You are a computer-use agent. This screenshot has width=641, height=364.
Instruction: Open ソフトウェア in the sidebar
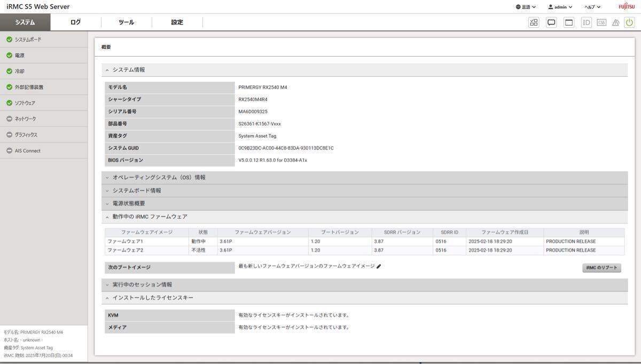click(44, 103)
